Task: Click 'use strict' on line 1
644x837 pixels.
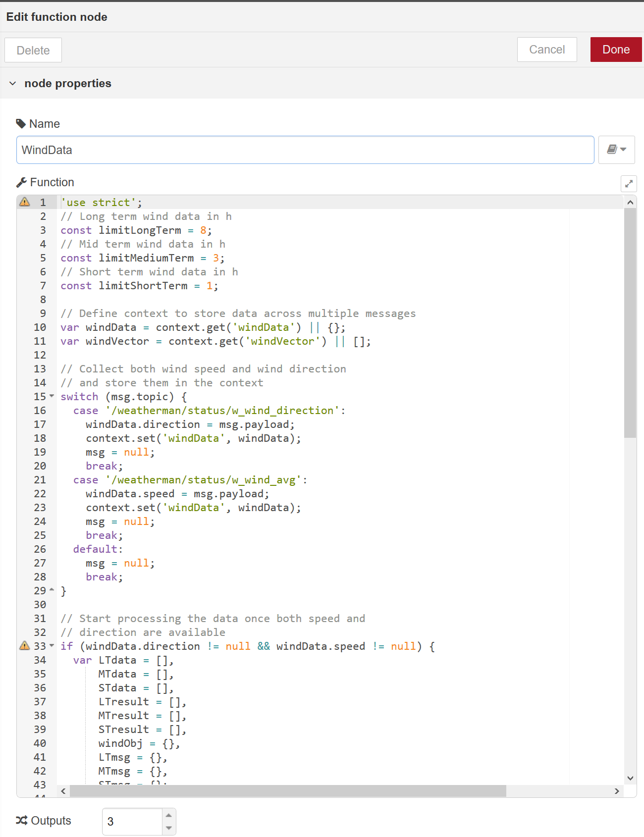Action: click(x=99, y=203)
